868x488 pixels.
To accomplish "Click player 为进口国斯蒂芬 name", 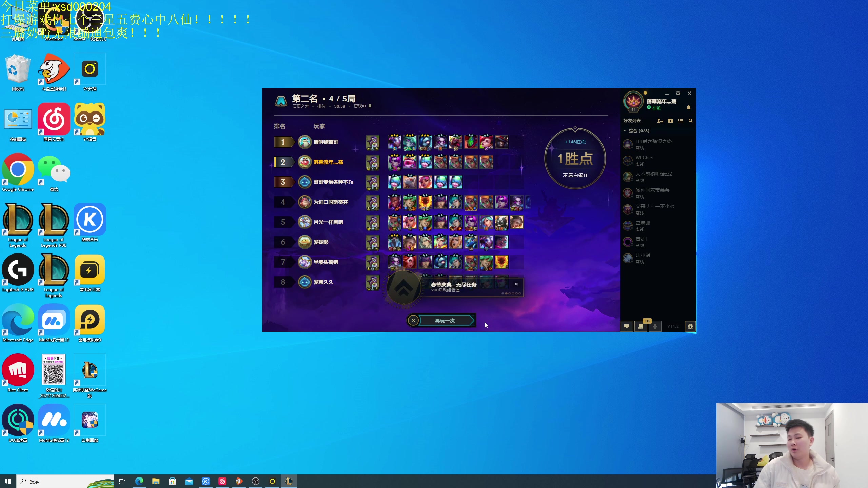I will coord(331,202).
